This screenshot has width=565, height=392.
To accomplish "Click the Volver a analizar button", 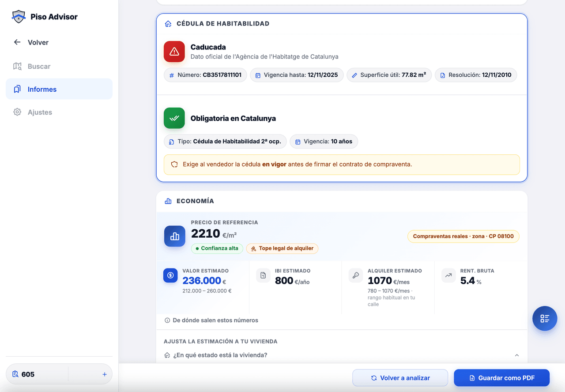I will coord(400,378).
